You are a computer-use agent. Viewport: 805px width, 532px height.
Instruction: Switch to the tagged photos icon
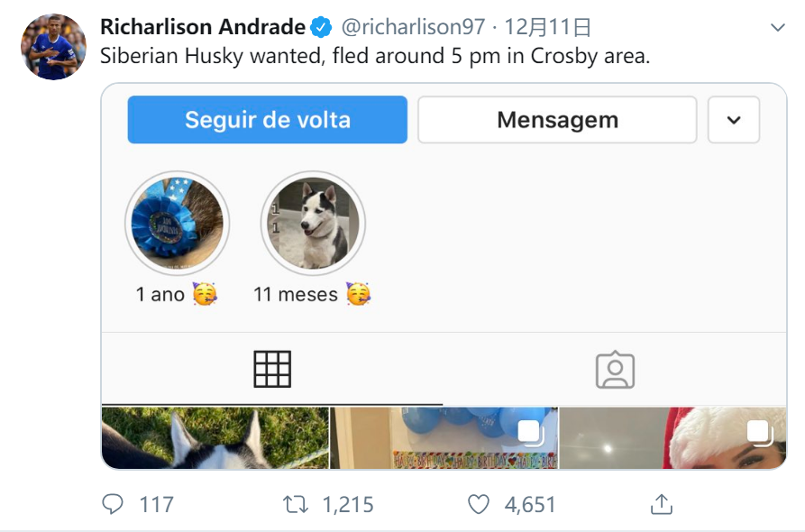click(615, 370)
